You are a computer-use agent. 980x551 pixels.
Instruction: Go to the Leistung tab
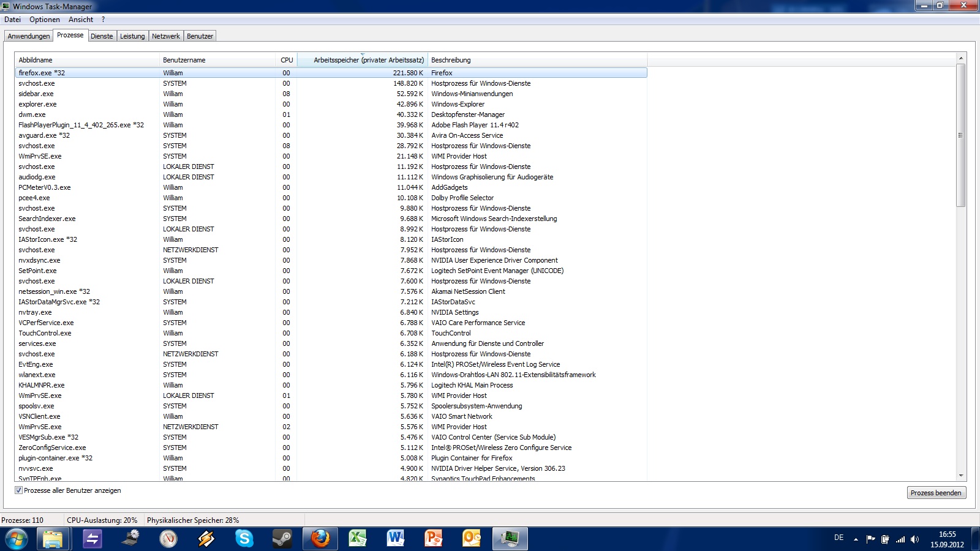pos(132,36)
